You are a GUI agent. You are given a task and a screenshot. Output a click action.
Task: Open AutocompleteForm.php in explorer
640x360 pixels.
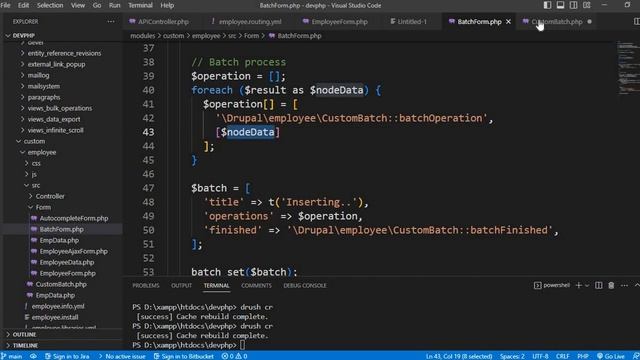73,218
